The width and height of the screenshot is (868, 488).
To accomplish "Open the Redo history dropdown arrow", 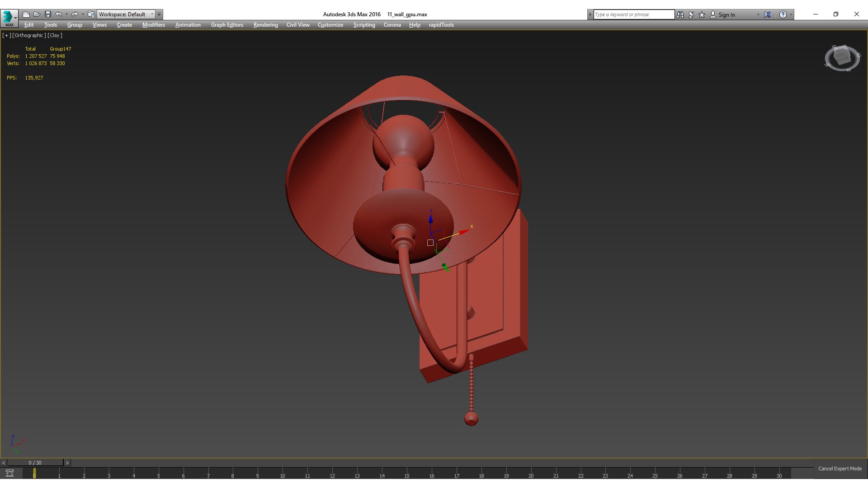I will click(83, 14).
